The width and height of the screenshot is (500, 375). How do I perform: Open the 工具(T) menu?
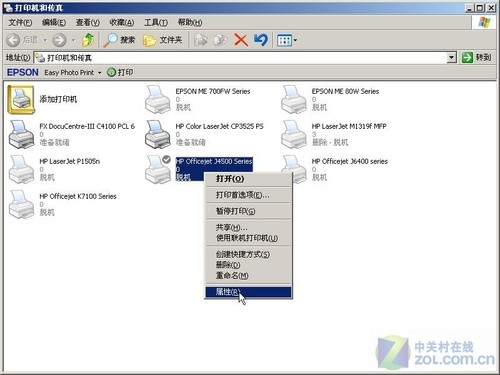pyautogui.click(x=156, y=22)
